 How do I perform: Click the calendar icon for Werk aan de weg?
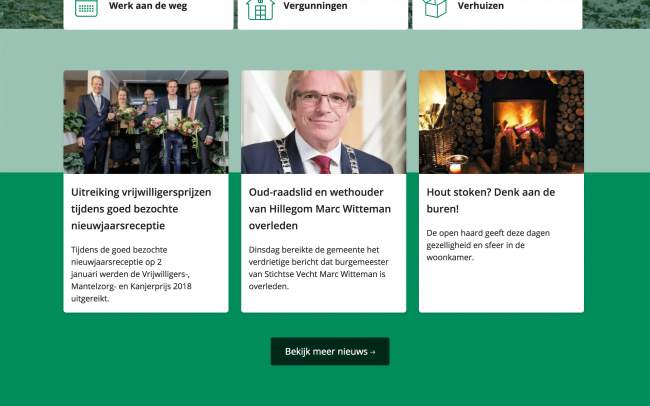click(86, 8)
